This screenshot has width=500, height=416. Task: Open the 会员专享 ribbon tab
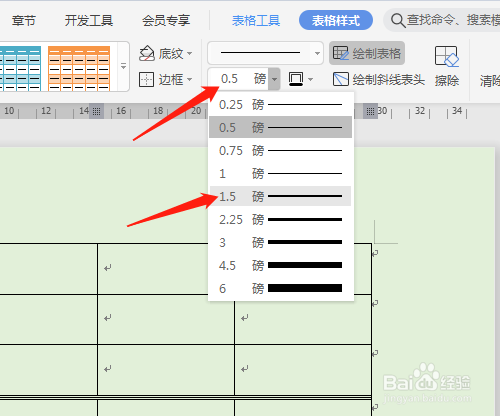(x=166, y=21)
